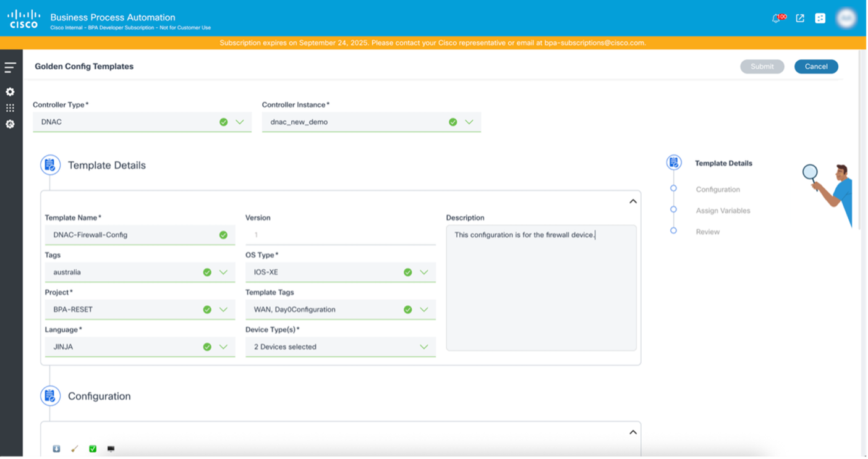Open the Template Tags dropdown
This screenshot has height=459, width=868.
point(341,310)
